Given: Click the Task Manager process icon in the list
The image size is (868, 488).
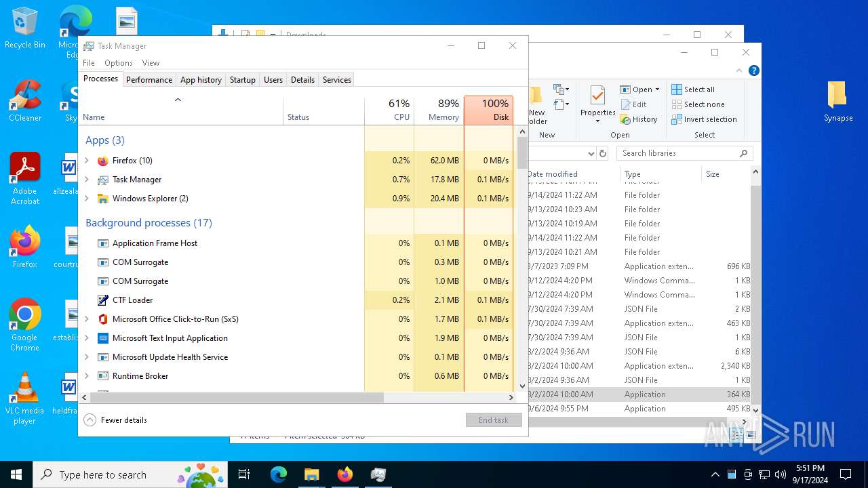Looking at the screenshot, I should [103, 180].
